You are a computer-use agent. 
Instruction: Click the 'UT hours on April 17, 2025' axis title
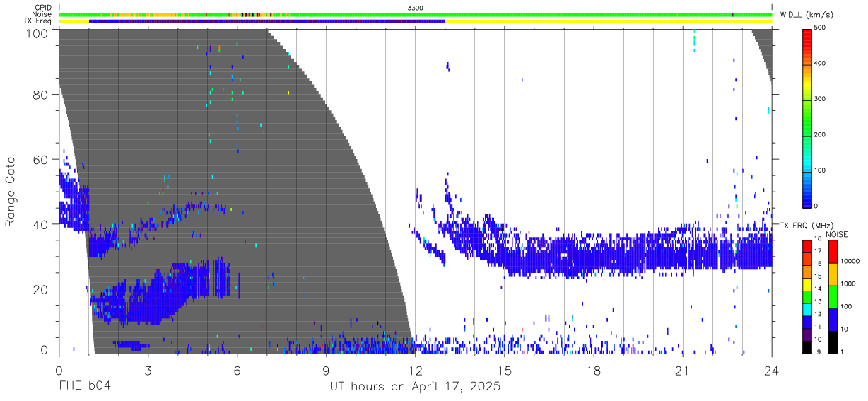415,386
